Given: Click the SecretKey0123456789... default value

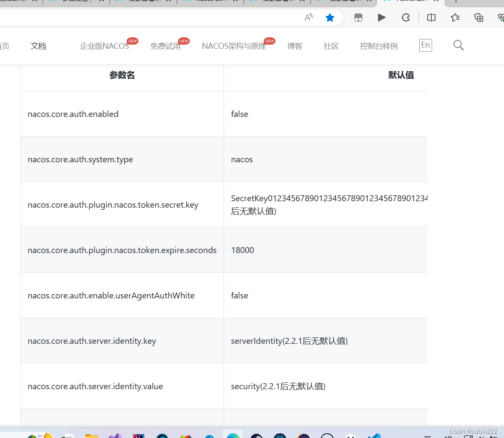Looking at the screenshot, I should [329, 205].
